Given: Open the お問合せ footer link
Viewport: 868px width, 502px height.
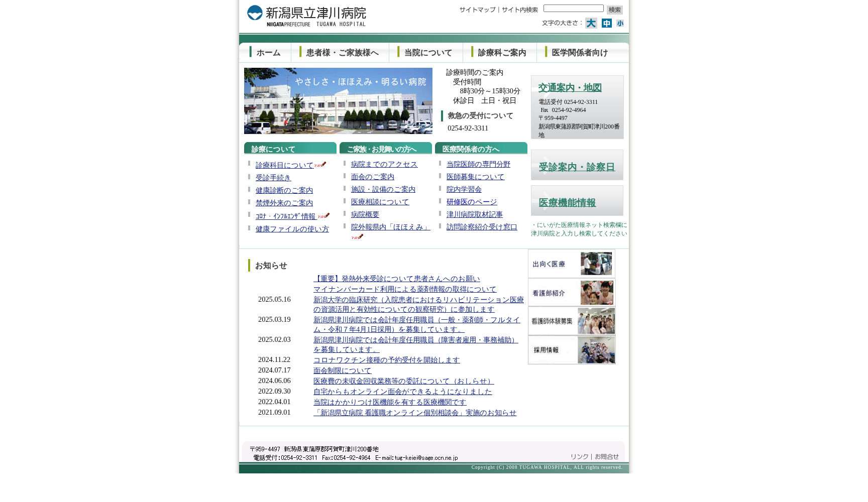Looking at the screenshot, I should [x=607, y=457].
